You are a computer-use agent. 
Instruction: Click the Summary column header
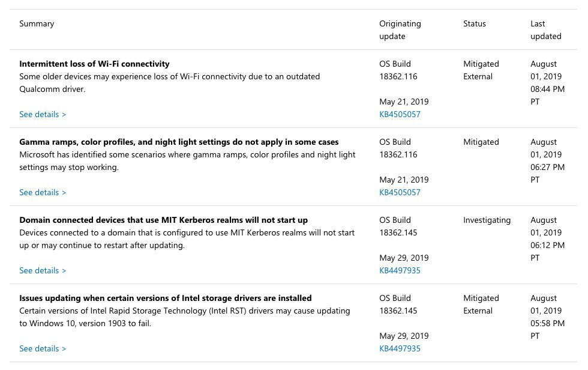pyautogui.click(x=37, y=23)
